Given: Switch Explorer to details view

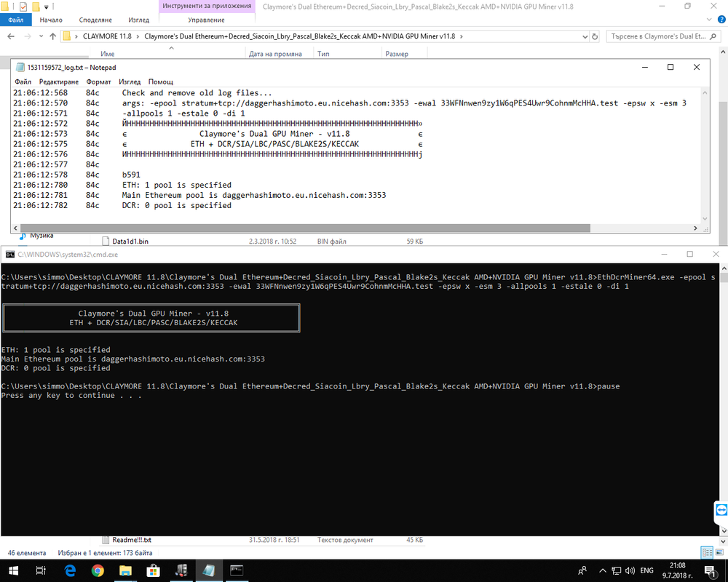Looking at the screenshot, I should [x=707, y=552].
